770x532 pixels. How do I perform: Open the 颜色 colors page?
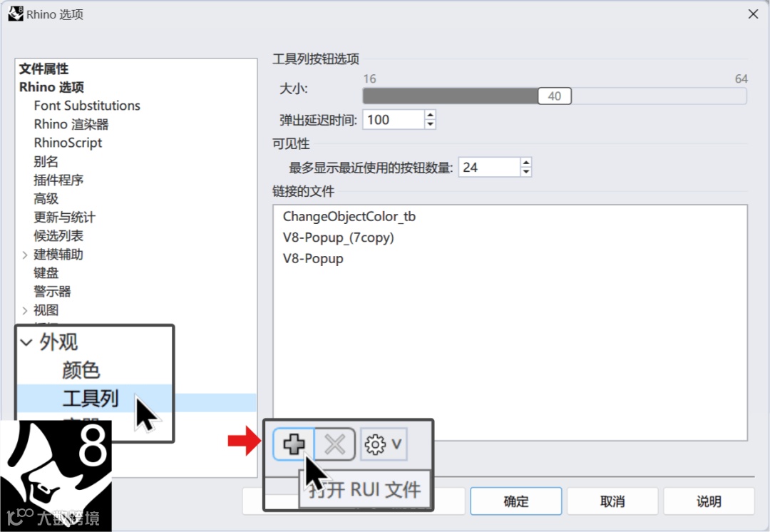(x=81, y=370)
